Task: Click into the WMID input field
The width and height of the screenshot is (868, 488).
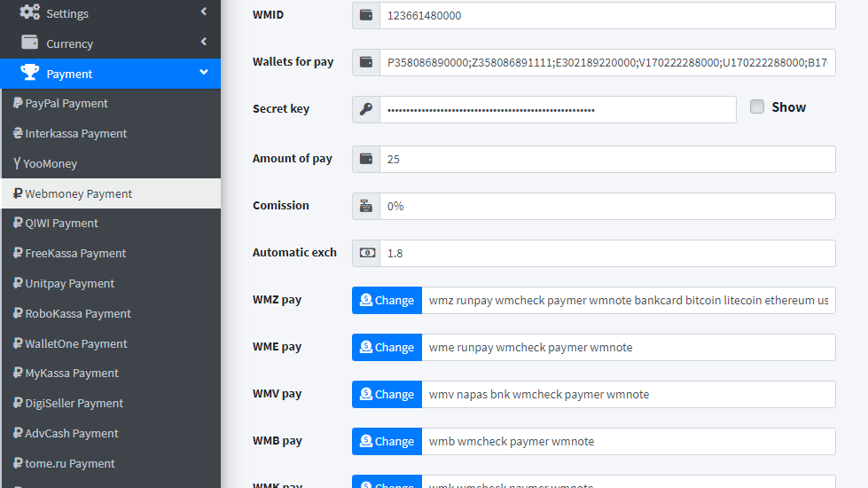Action: [607, 15]
